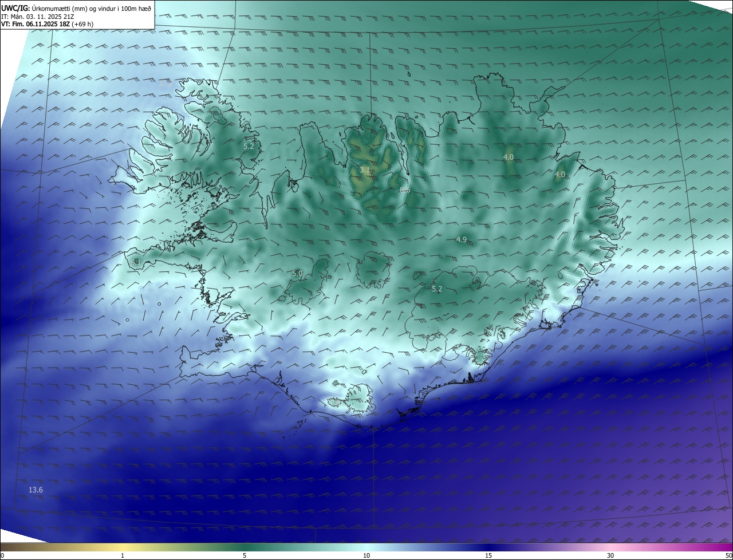Viewport: 733px width, 560px height.
Task: Click the faint 11.2 label over the sea
Action: point(166,84)
